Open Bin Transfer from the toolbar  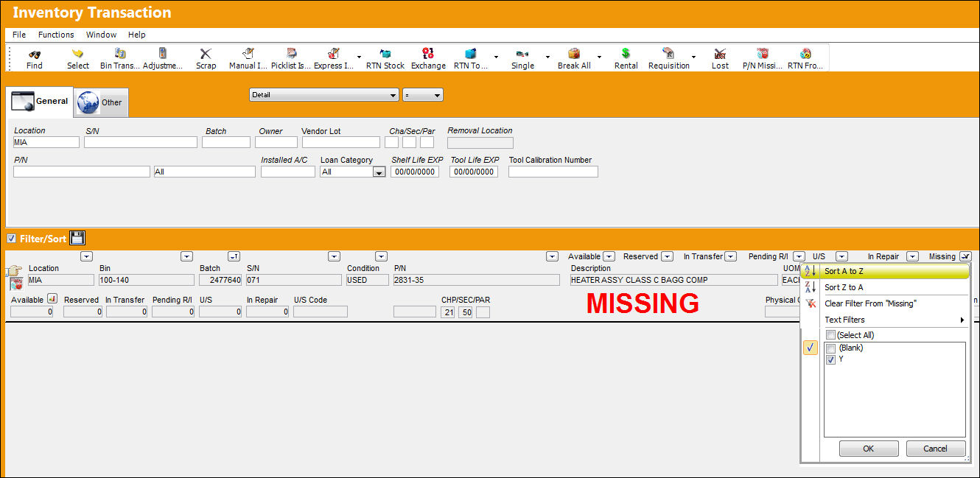[120, 54]
